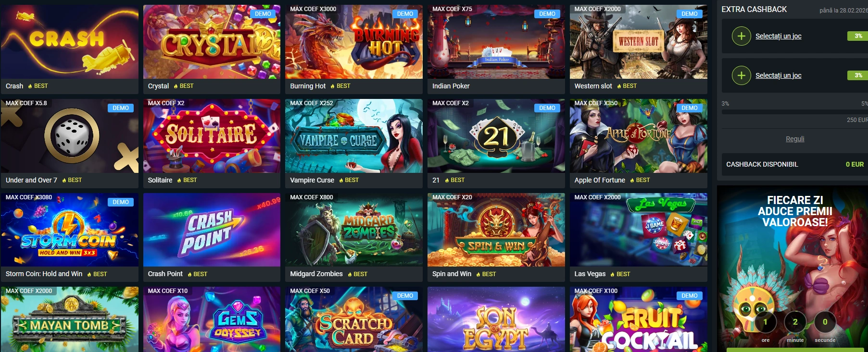
Task: Click the DEMO badge on Burning Hot
Action: [x=405, y=14]
